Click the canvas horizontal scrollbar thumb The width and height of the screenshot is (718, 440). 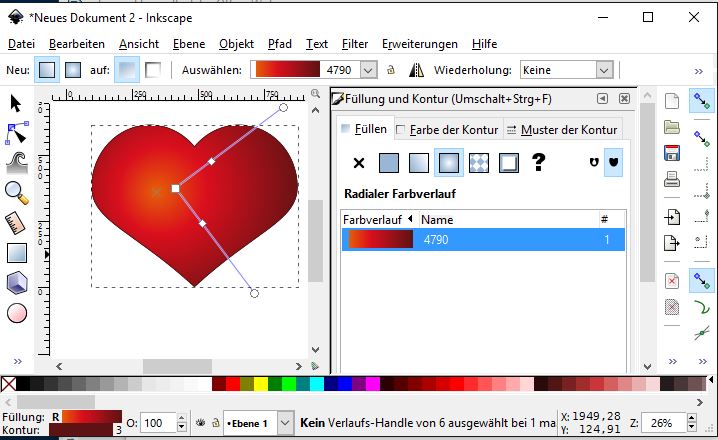177,366
